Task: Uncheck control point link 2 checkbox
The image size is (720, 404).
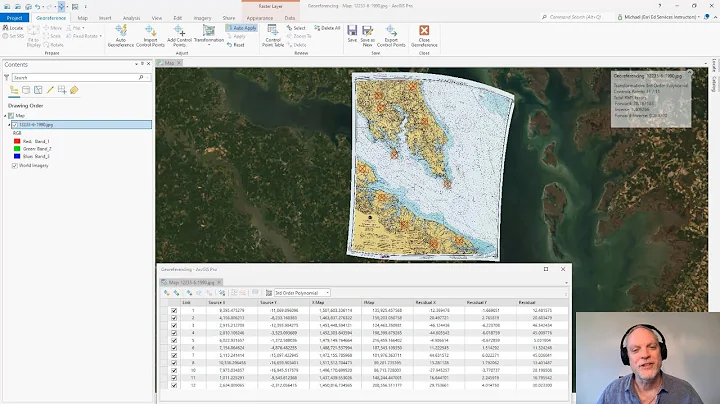Action: pyautogui.click(x=174, y=318)
